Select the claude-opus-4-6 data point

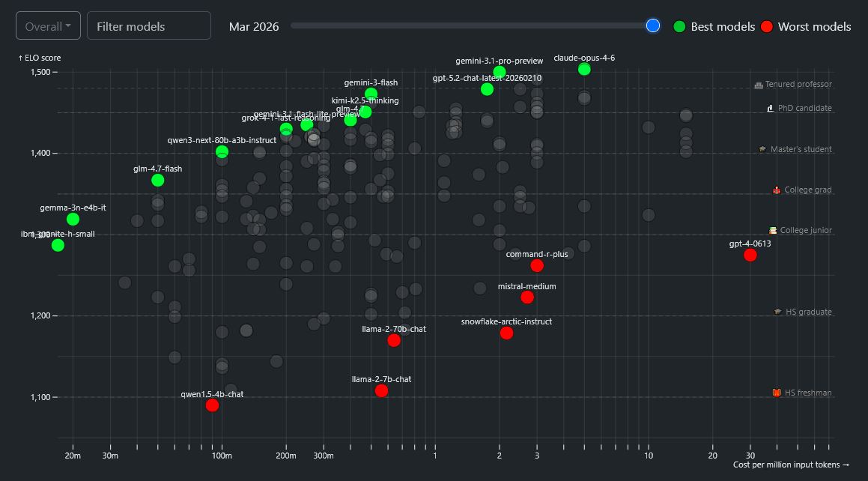pos(584,69)
